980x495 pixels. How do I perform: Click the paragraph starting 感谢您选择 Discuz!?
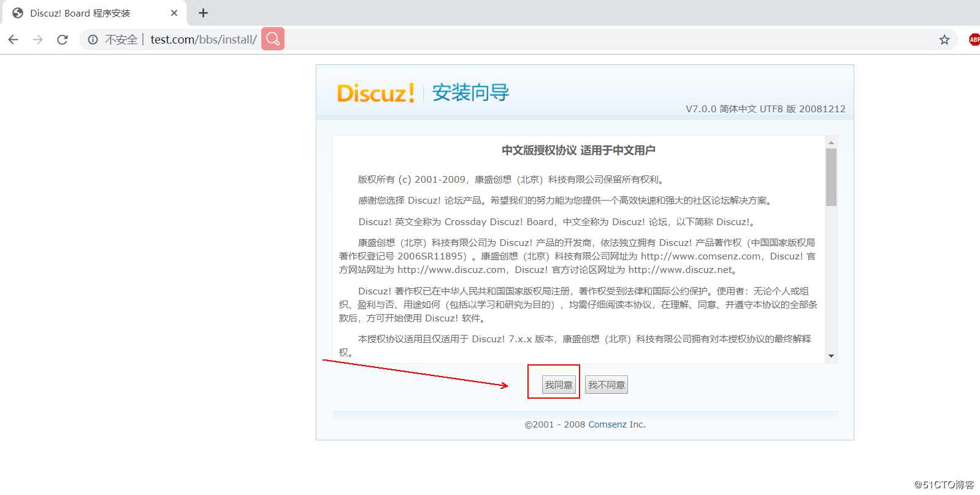[x=565, y=201]
